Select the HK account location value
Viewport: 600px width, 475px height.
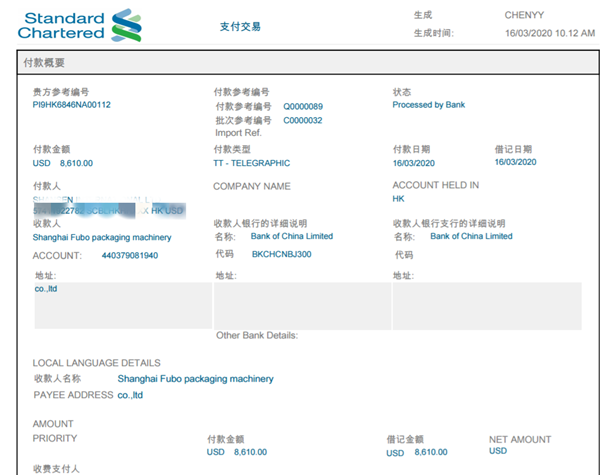point(398,199)
